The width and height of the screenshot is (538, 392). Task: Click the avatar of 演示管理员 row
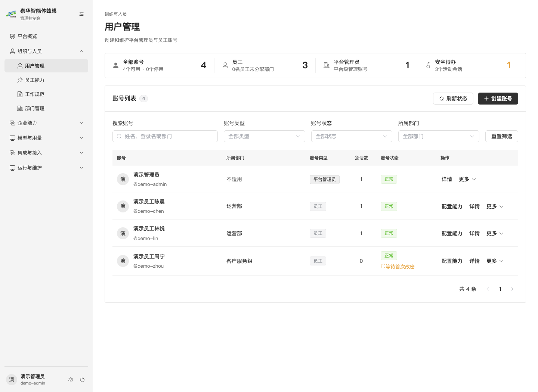tap(123, 180)
